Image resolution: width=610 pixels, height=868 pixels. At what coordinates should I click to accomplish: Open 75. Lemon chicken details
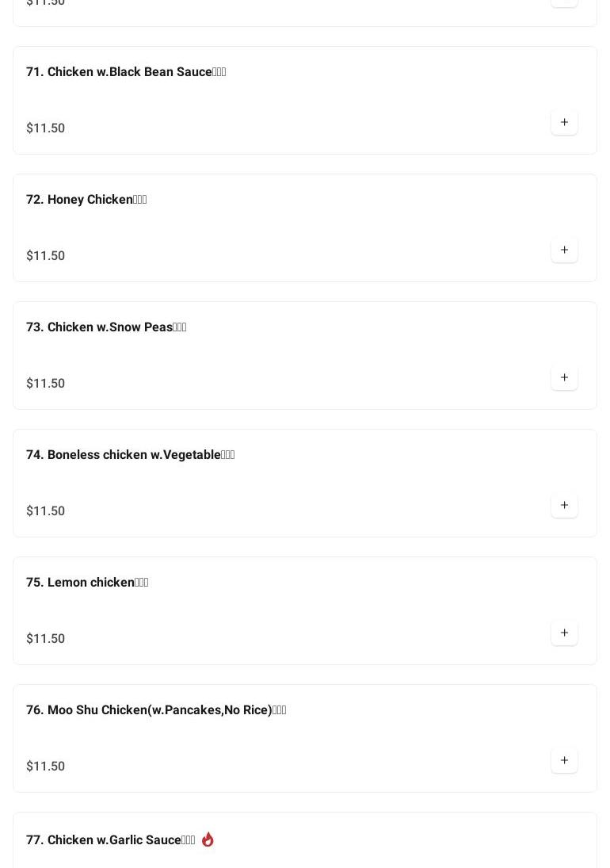(87, 583)
